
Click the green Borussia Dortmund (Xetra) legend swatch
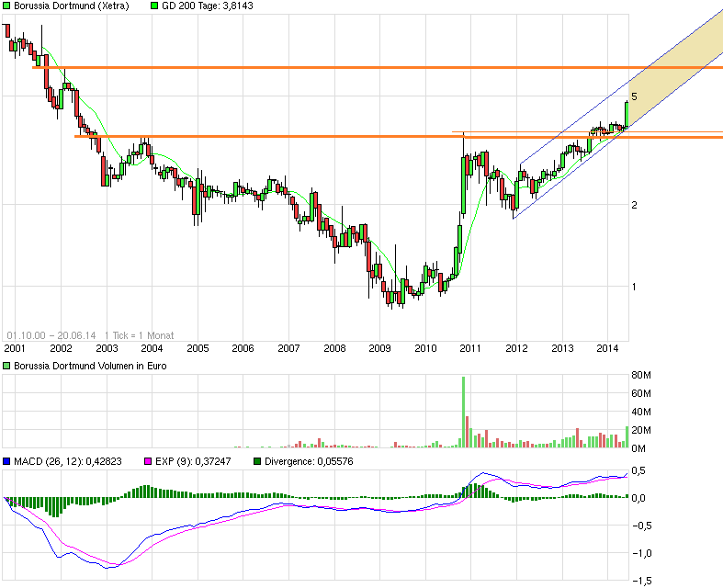click(x=6, y=6)
